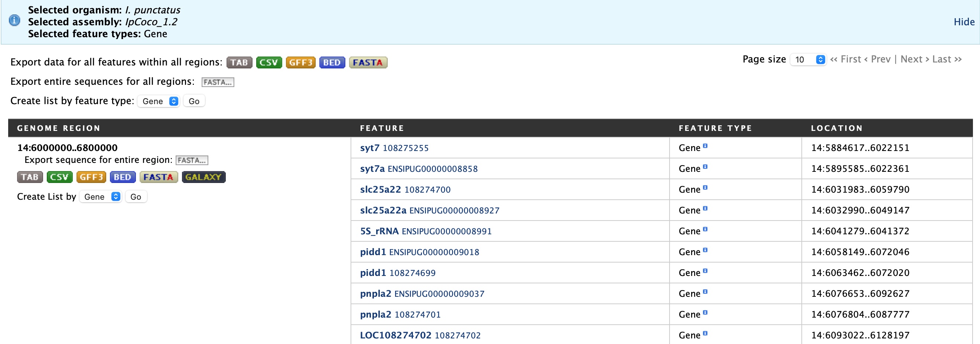Go to First page
The width and height of the screenshot is (980, 344).
(x=845, y=60)
